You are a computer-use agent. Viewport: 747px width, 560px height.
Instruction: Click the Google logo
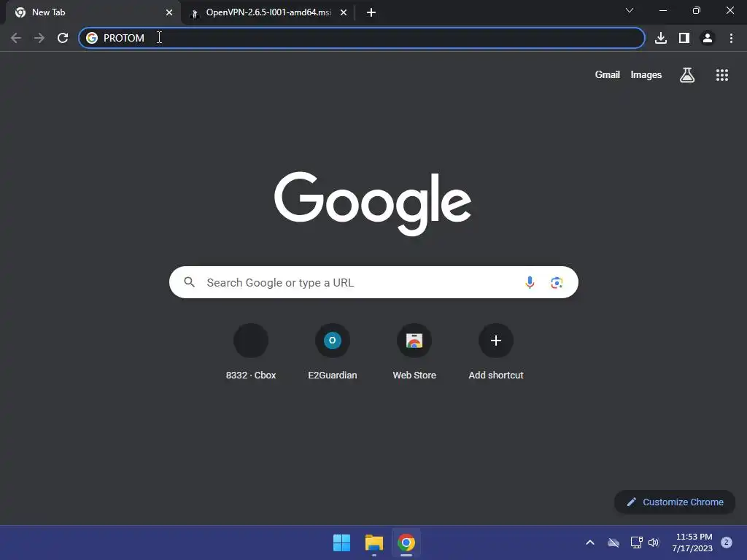click(x=373, y=204)
